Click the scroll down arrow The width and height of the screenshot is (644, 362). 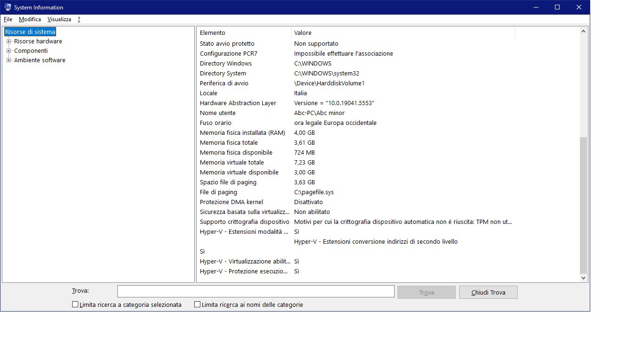pyautogui.click(x=583, y=278)
